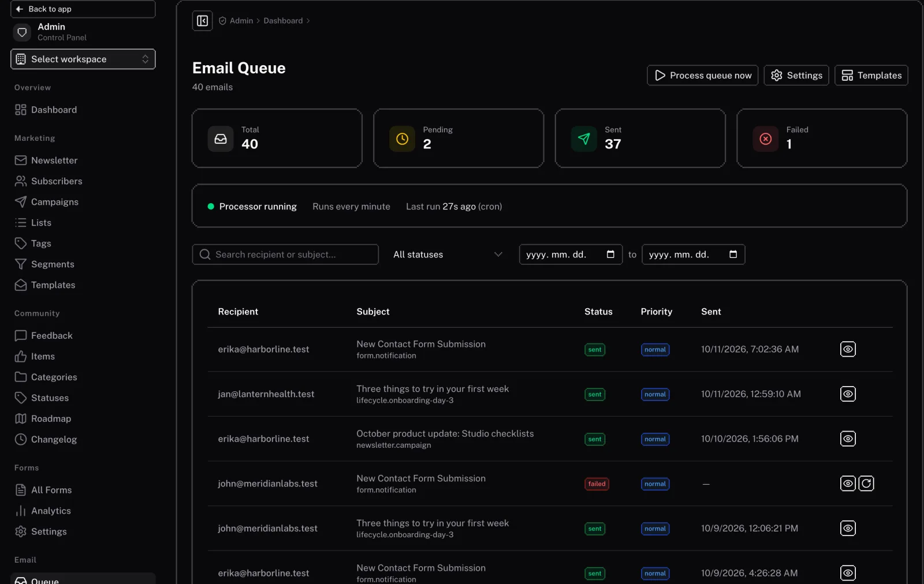The height and width of the screenshot is (584, 924).
Task: Click the Total inbox icon
Action: tap(221, 139)
